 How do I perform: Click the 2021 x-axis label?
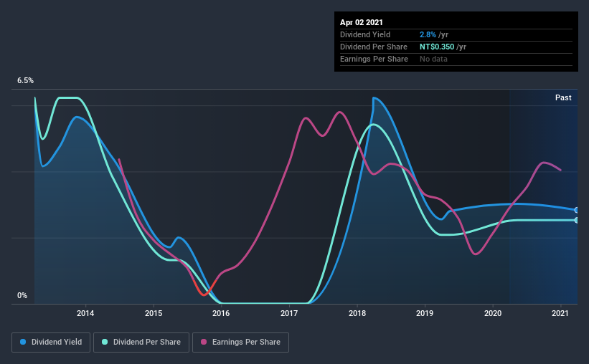560,313
